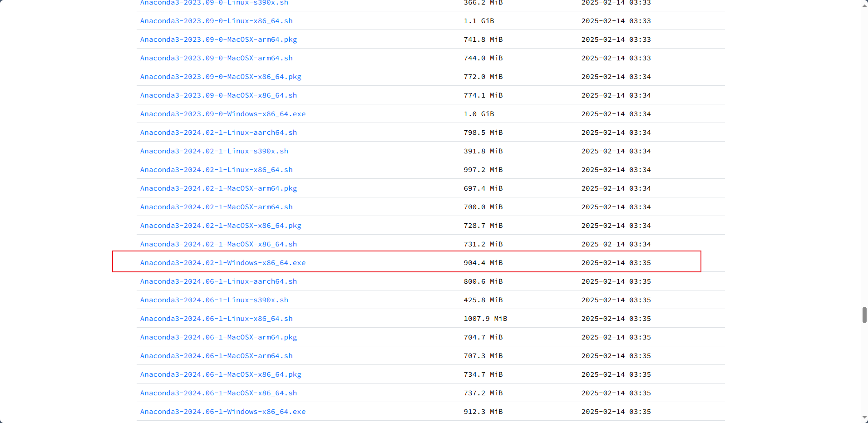Click the 1.1 GiB size value

[x=479, y=21]
